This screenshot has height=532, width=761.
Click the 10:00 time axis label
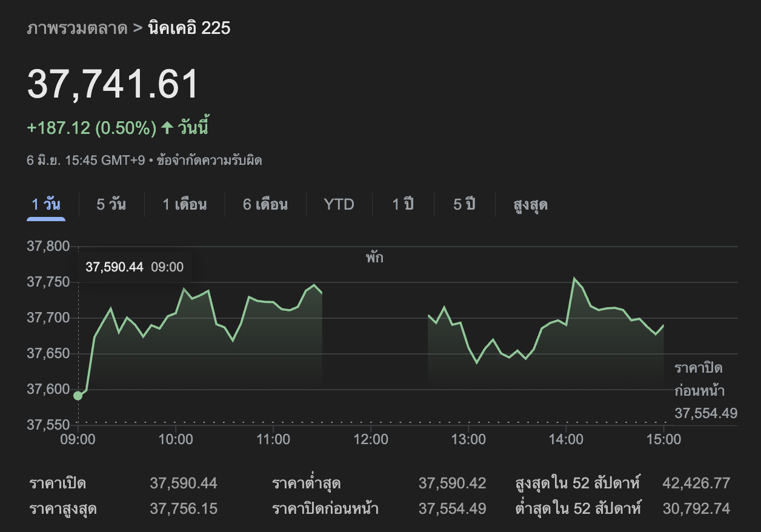click(176, 439)
